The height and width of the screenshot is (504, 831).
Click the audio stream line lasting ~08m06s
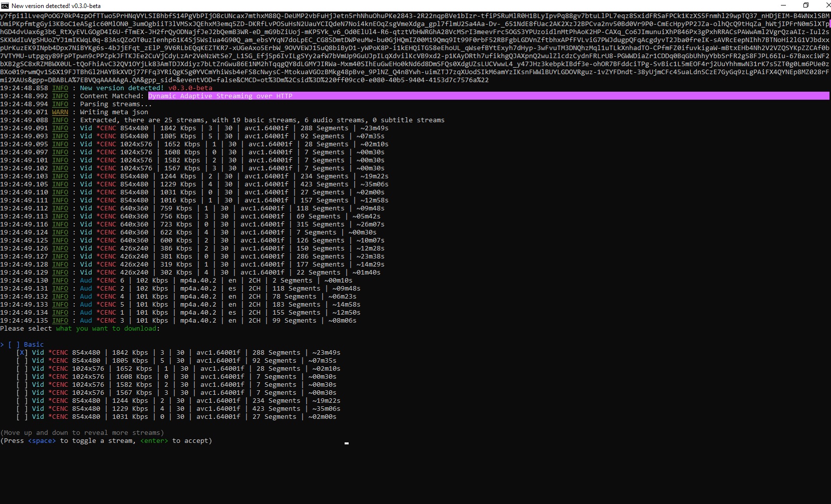[178, 321]
